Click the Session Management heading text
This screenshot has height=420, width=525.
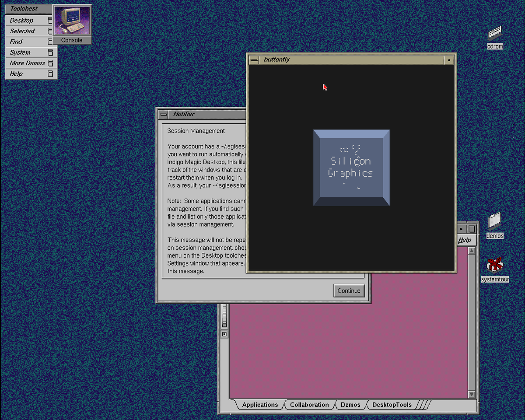click(196, 131)
